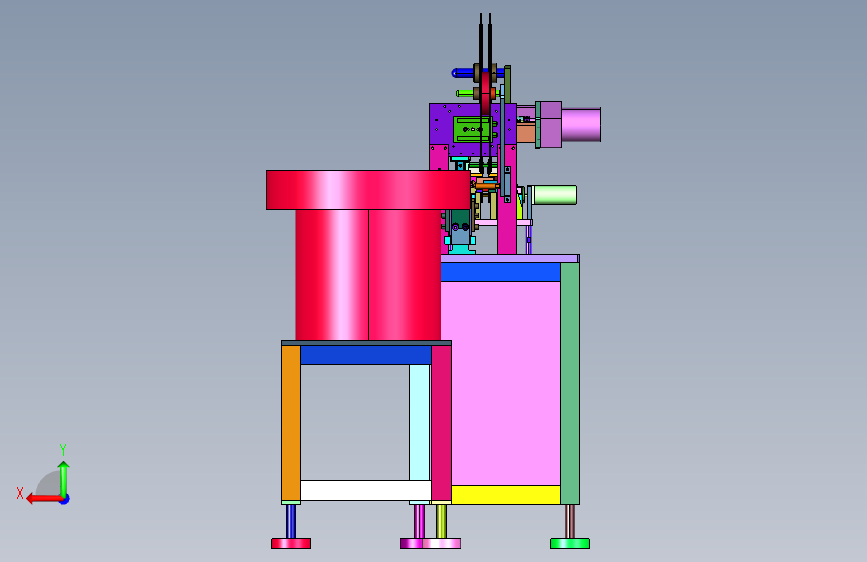Select the lavender tabletop plate

pyautogui.click(x=510, y=258)
